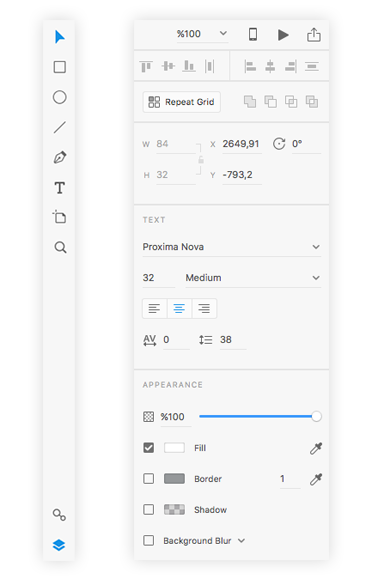This screenshot has height=587, width=369.
Task: Apply Exclude Overlap boolean operation
Action: click(x=312, y=101)
